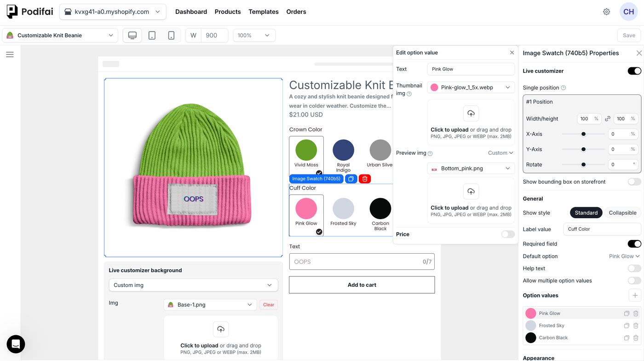The width and height of the screenshot is (644, 361).
Task: Switch to mobile preview icon
Action: [x=171, y=35]
